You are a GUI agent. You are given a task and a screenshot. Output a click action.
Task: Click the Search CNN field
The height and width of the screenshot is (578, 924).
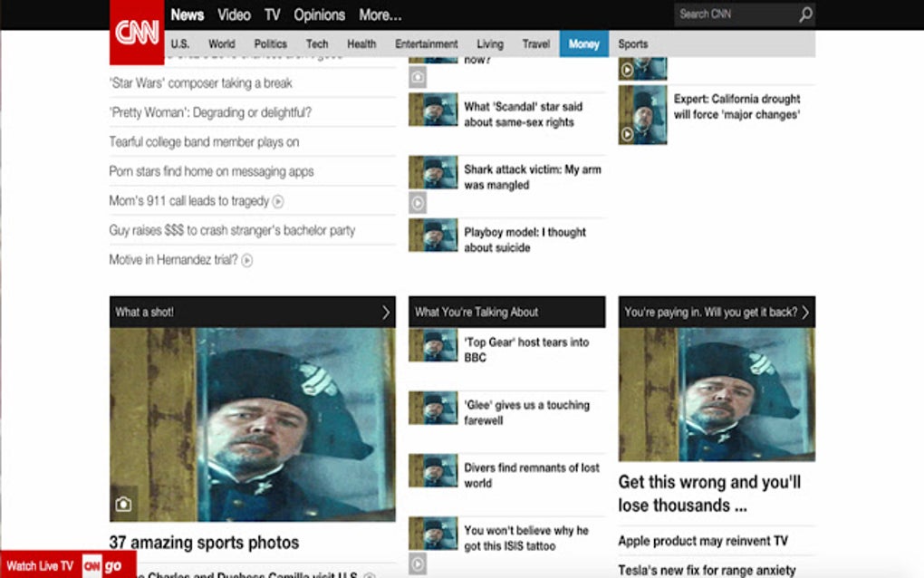(x=735, y=14)
